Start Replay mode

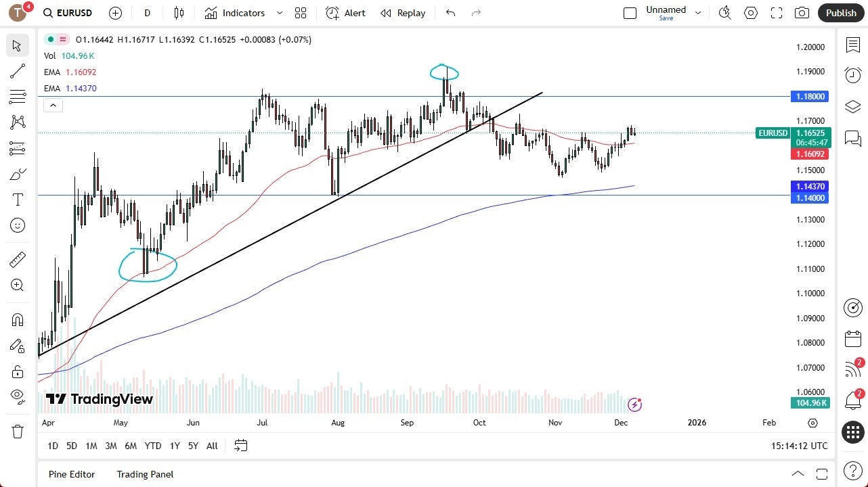(403, 13)
